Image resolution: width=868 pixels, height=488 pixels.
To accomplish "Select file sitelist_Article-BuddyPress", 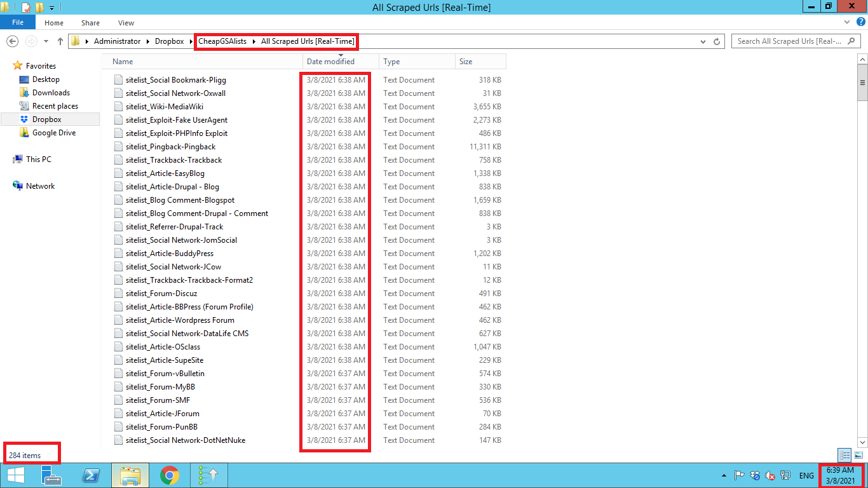I will (170, 254).
